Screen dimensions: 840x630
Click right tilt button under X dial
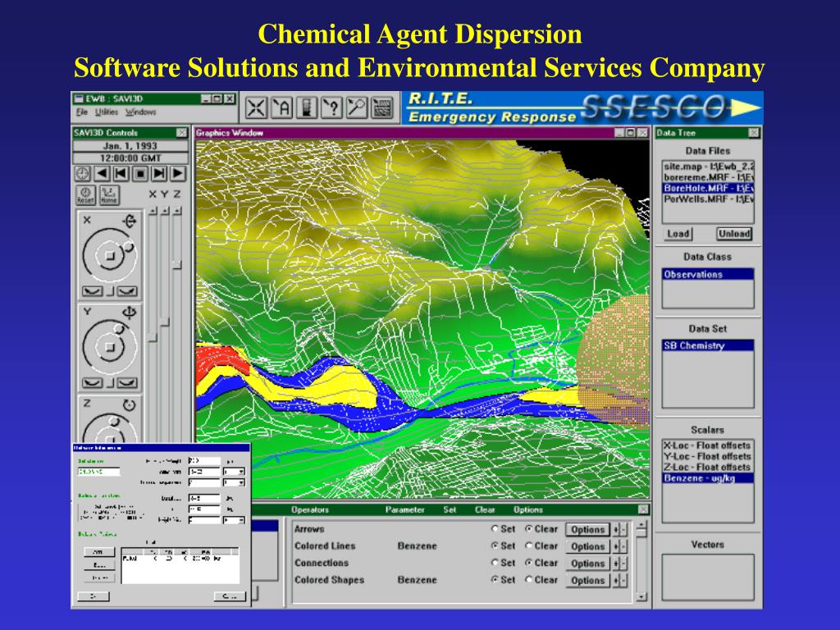[127, 291]
